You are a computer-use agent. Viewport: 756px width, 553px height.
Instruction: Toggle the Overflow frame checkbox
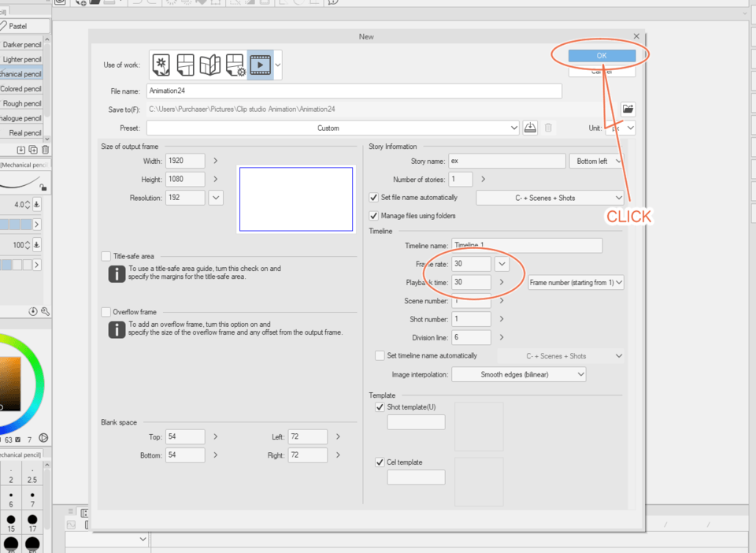[106, 312]
